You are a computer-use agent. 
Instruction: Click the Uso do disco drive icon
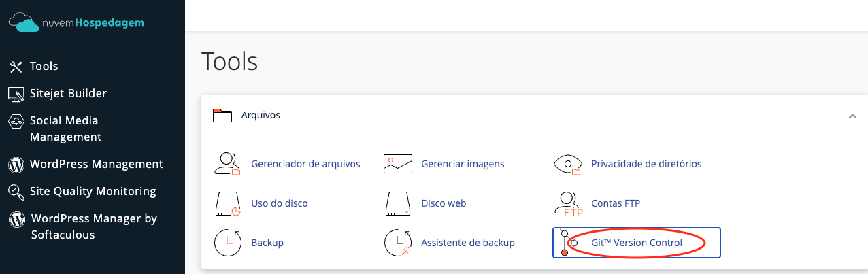pyautogui.click(x=228, y=203)
